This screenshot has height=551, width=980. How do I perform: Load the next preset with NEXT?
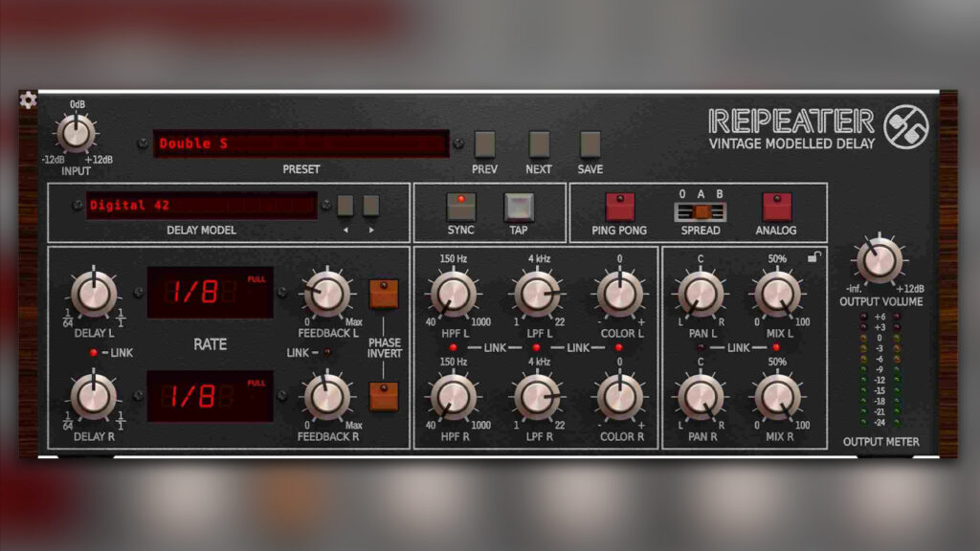[539, 144]
